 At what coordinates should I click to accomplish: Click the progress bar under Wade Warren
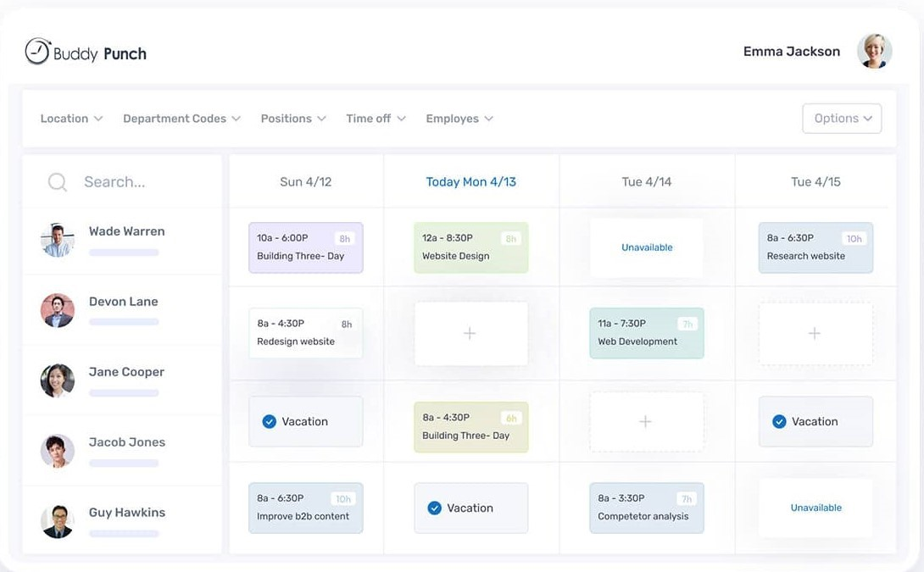point(124,253)
